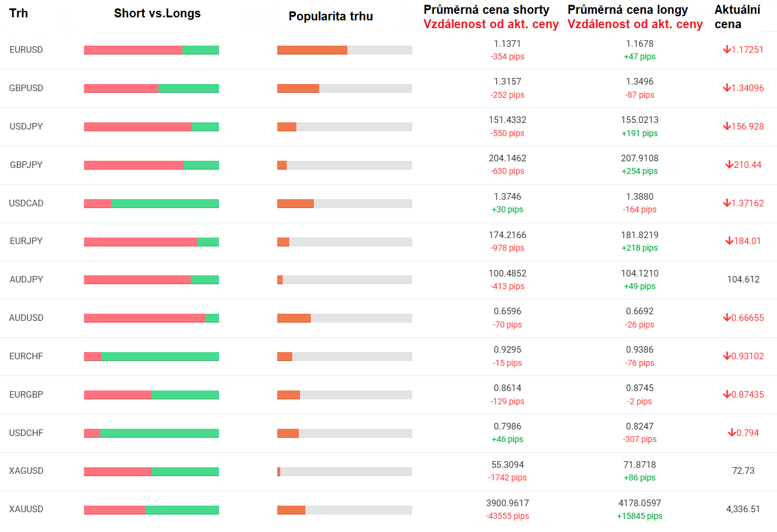
Task: Click the red arrow next to 0.794
Action: 731,432
